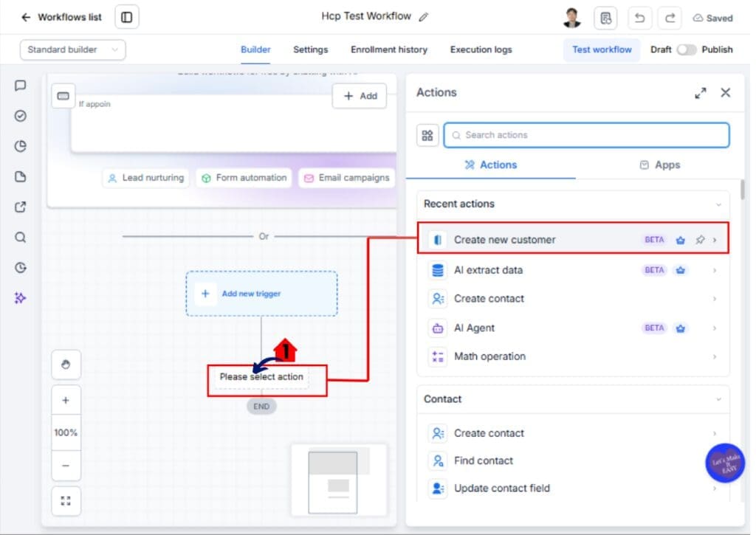
Task: Open the sticky note sidebar icon
Action: coord(20,176)
